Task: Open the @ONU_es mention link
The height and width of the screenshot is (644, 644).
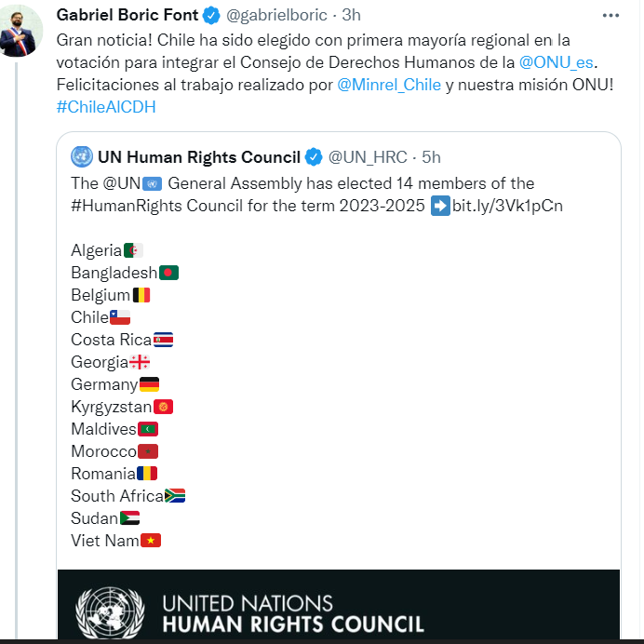Action: pyautogui.click(x=558, y=62)
